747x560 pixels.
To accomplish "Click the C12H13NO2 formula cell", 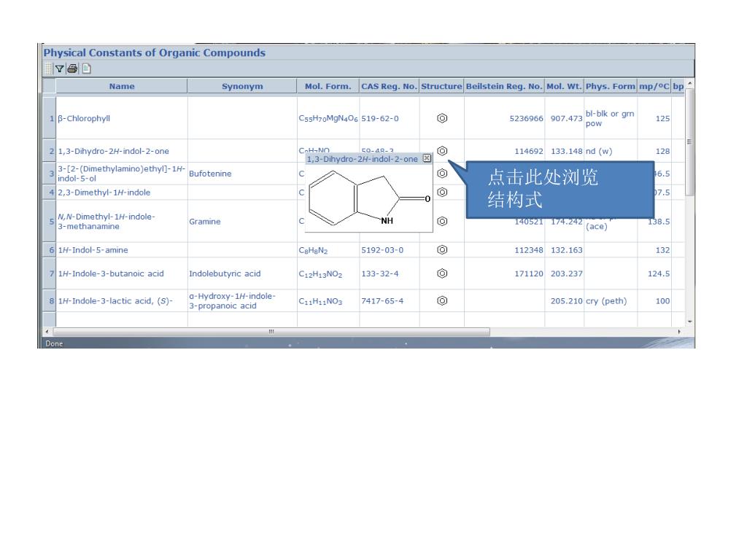I will coord(328,273).
